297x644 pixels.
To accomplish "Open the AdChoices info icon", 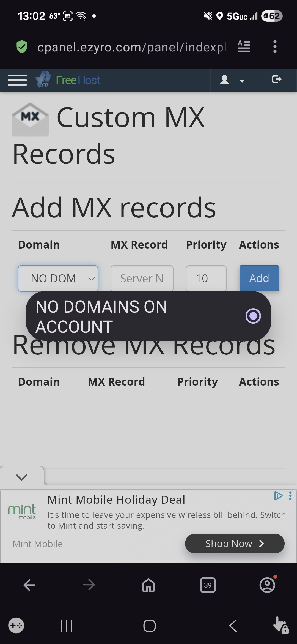I will (x=278, y=496).
